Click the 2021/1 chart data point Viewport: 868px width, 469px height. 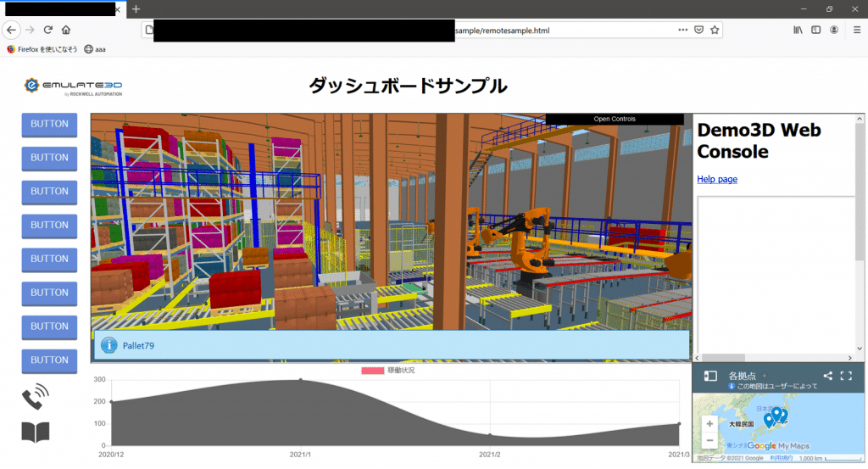301,380
